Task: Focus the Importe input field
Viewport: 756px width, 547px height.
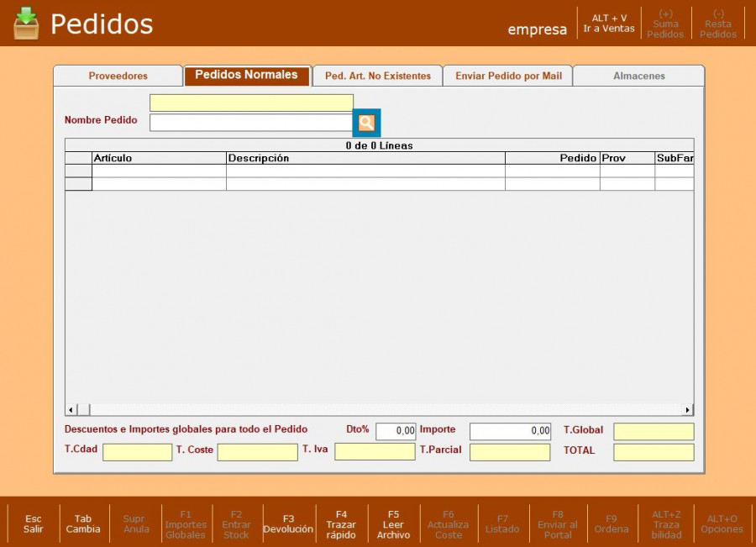Action: pyautogui.click(x=510, y=431)
